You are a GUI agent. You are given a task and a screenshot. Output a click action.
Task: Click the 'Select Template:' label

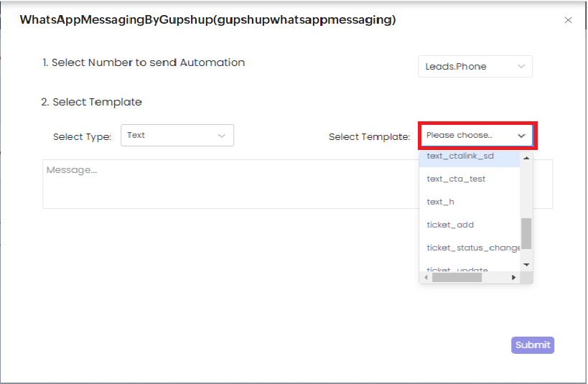click(369, 137)
